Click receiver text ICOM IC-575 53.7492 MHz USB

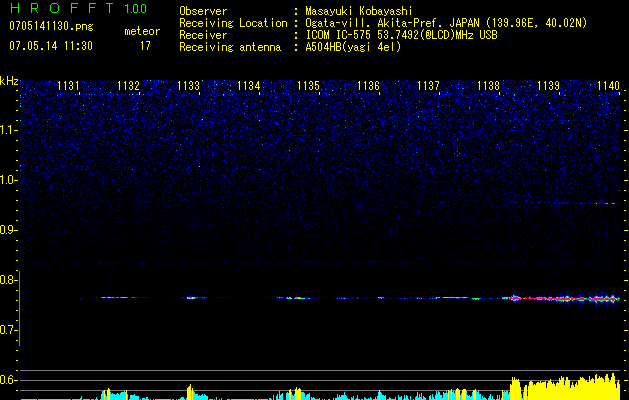click(401, 35)
